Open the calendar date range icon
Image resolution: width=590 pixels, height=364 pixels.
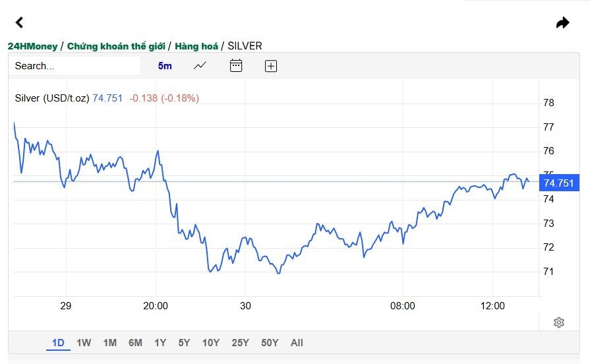(x=236, y=65)
